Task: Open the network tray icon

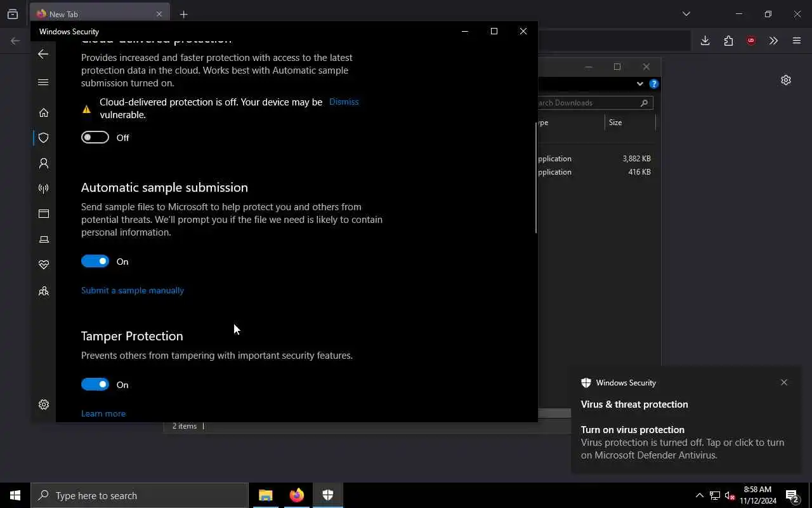Action: pos(715,495)
